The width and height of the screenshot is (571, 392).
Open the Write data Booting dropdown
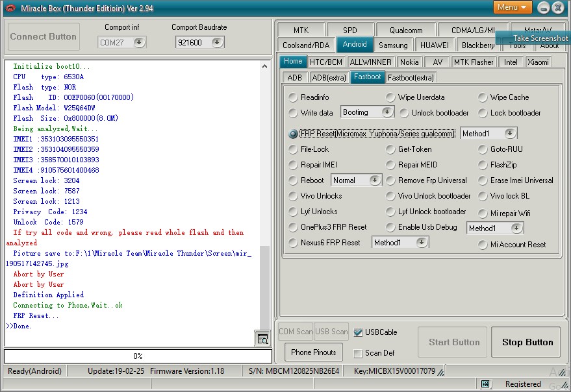(387, 112)
